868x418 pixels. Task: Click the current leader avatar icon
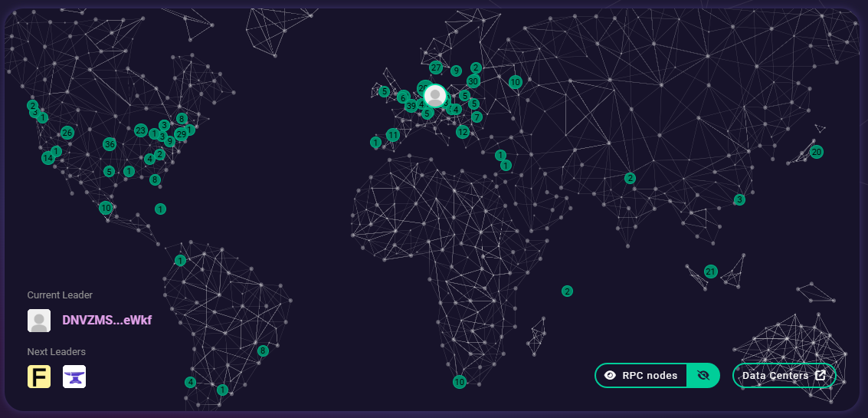39,321
